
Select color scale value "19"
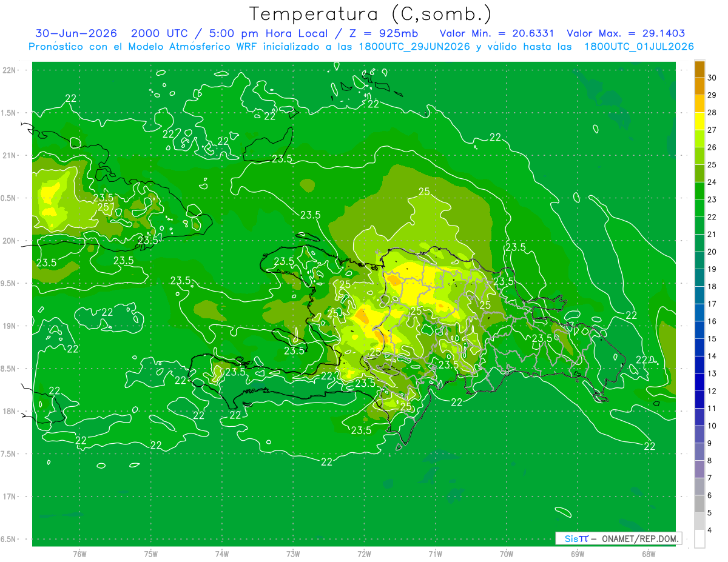(x=712, y=269)
